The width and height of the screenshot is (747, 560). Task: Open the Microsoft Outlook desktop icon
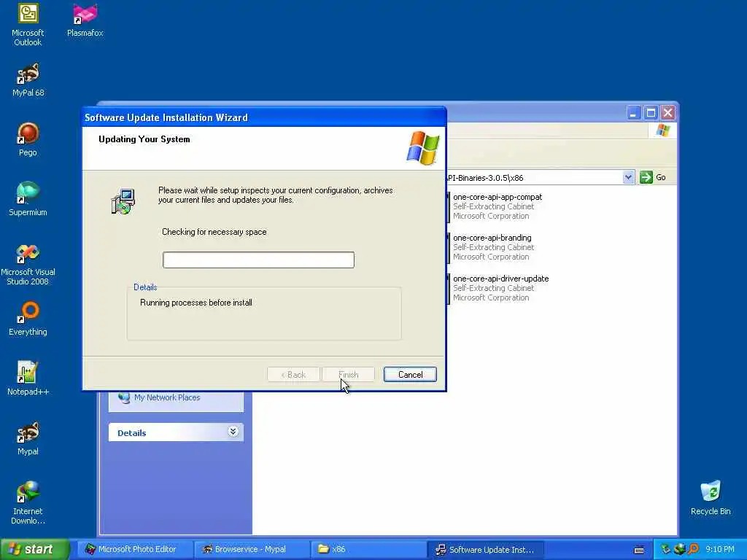tap(28, 24)
